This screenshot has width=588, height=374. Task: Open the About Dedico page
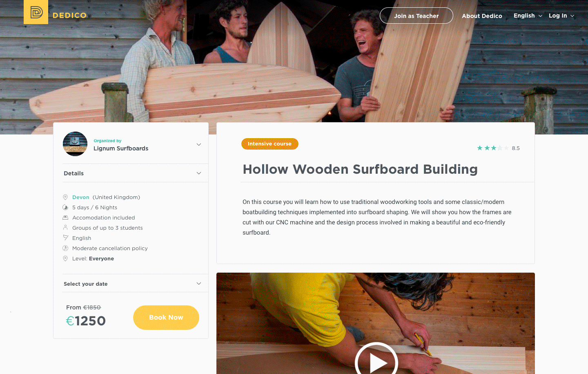[482, 16]
